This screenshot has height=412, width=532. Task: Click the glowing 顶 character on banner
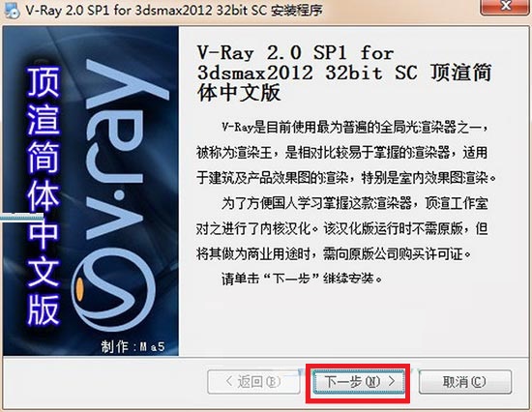[44, 82]
